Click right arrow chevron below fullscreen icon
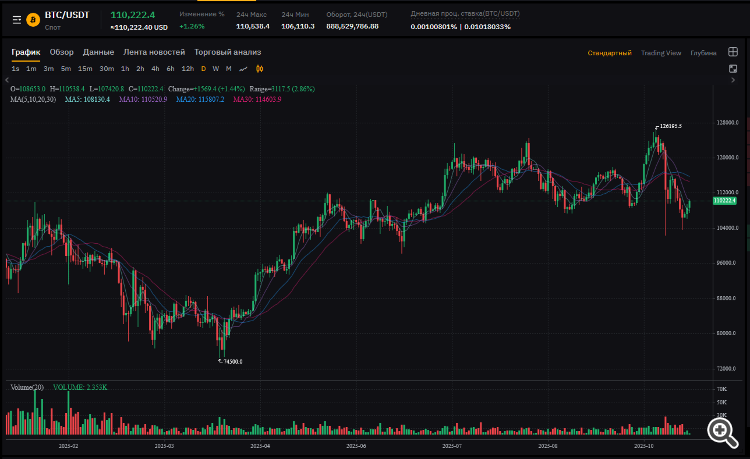Viewport: 750px width, 459px height. point(733,80)
